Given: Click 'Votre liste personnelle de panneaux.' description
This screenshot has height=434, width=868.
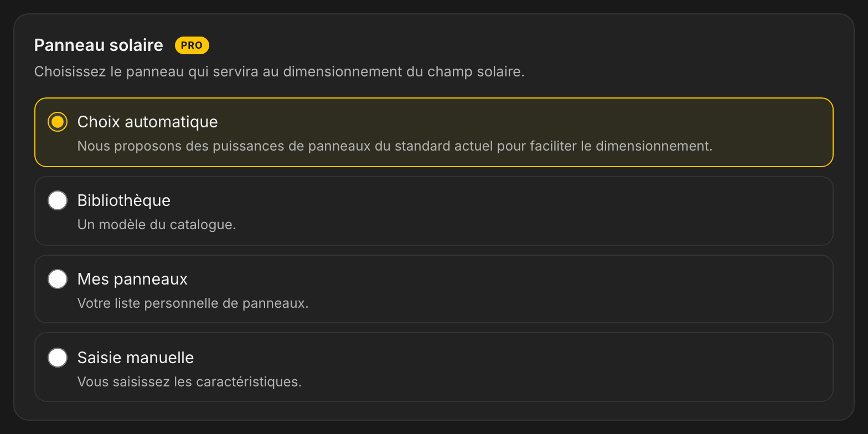Looking at the screenshot, I should click(193, 303).
